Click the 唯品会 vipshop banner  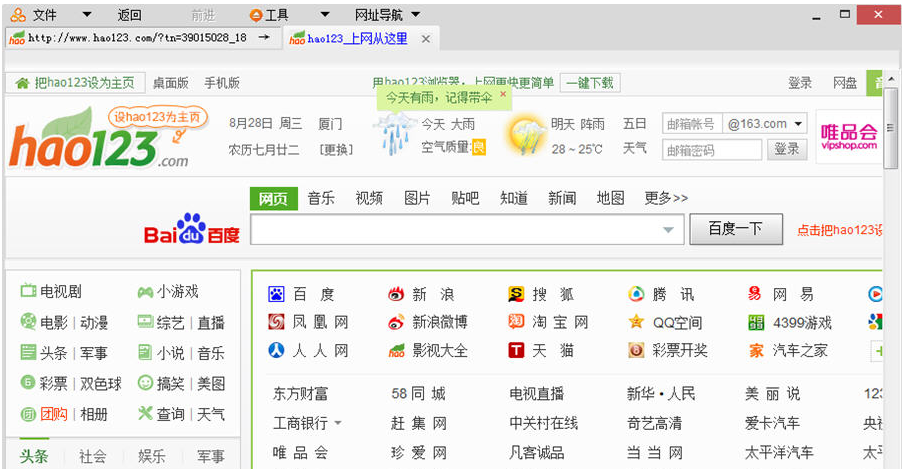pos(848,137)
